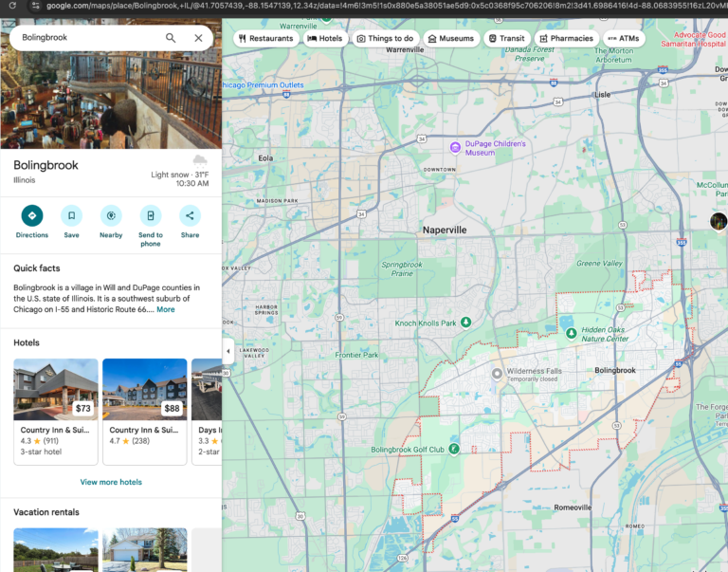Image resolution: width=728 pixels, height=572 pixels.
Task: Expand quick facts via More link
Action: coord(166,309)
